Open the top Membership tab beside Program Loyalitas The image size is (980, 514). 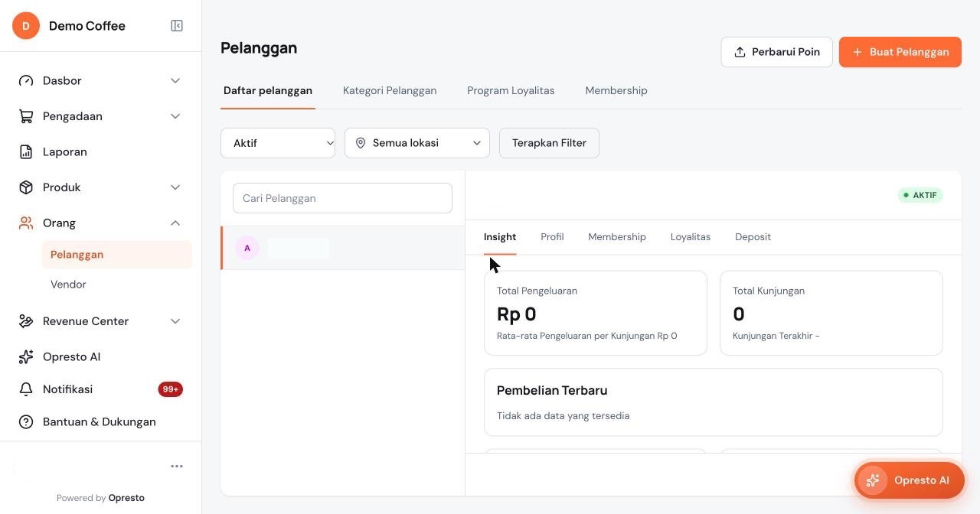[x=616, y=90]
